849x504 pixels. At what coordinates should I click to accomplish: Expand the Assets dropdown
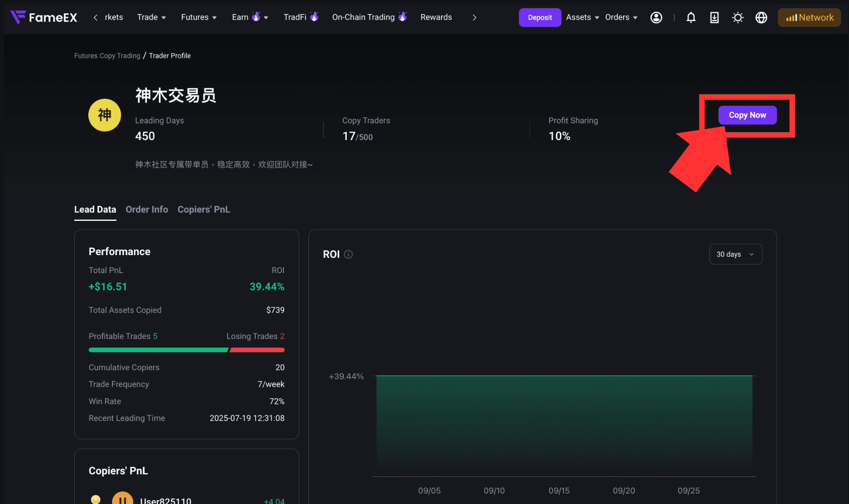pos(582,17)
